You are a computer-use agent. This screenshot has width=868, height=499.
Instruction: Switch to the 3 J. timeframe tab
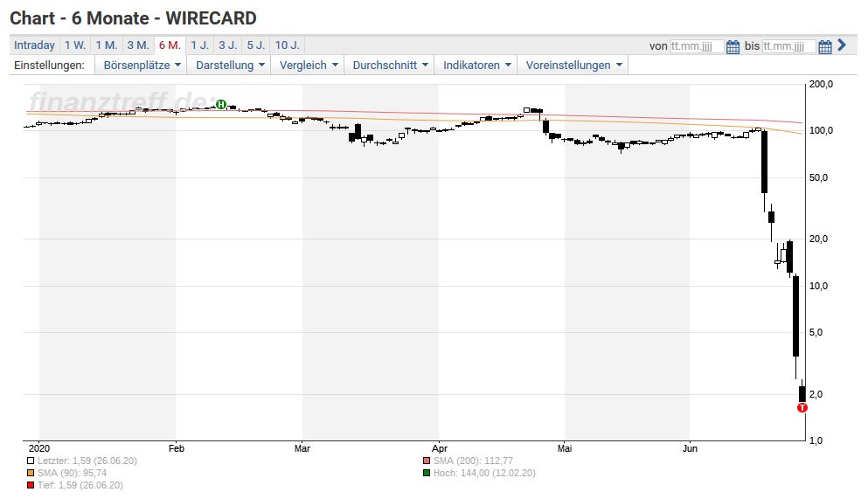227,45
